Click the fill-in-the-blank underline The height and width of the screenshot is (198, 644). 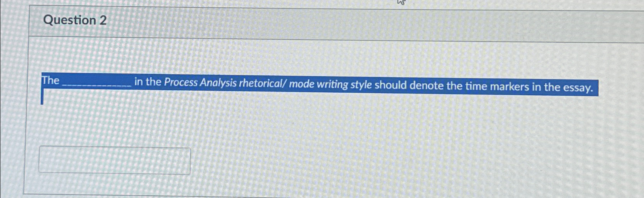[x=97, y=85]
